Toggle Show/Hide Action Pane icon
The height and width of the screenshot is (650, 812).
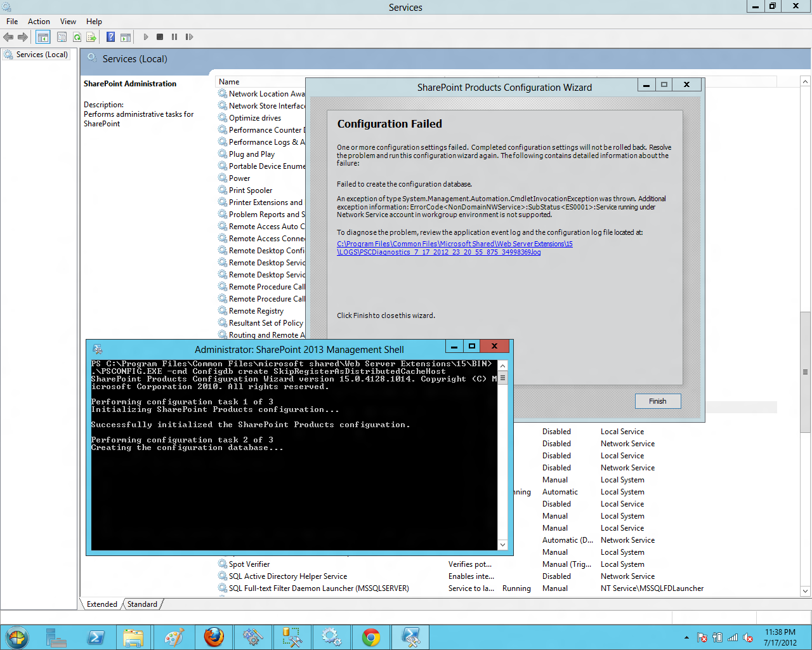click(126, 37)
